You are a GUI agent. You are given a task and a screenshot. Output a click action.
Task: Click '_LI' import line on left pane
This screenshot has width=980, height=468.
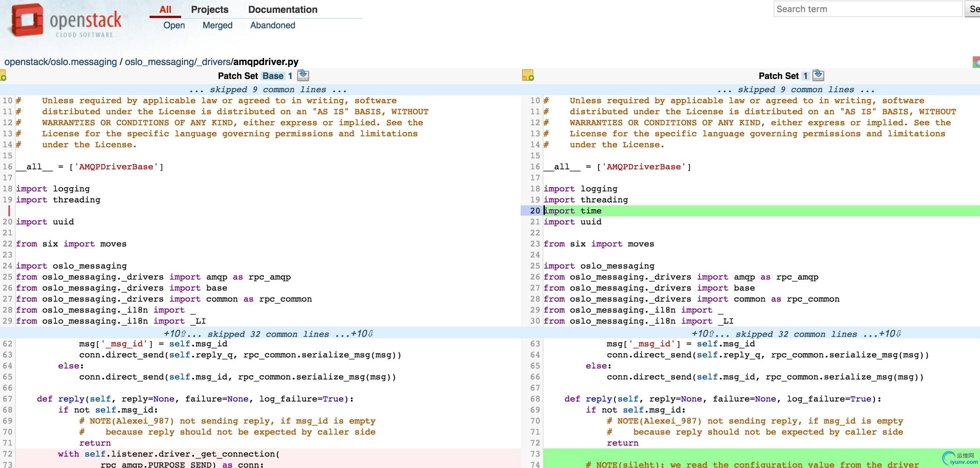pos(111,321)
